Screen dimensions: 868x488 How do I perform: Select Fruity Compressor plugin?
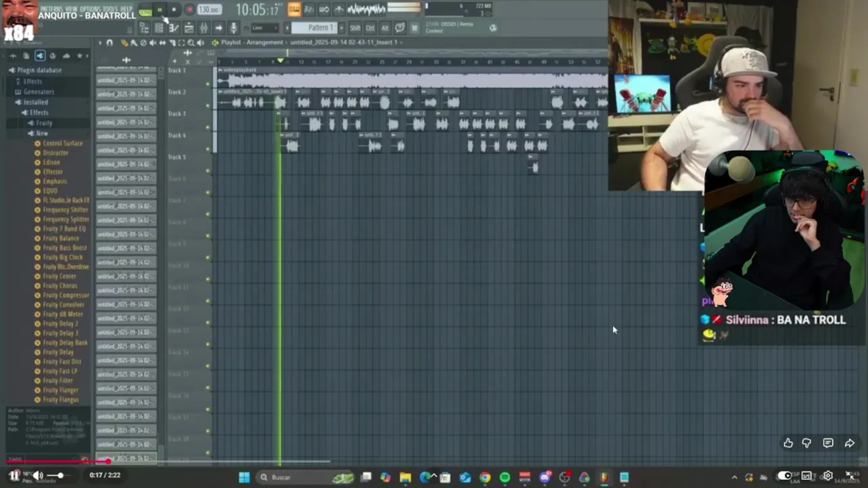click(x=65, y=296)
